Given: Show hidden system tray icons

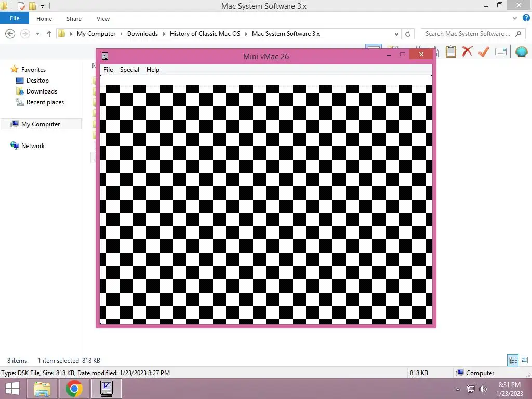Looking at the screenshot, I should pos(458,389).
